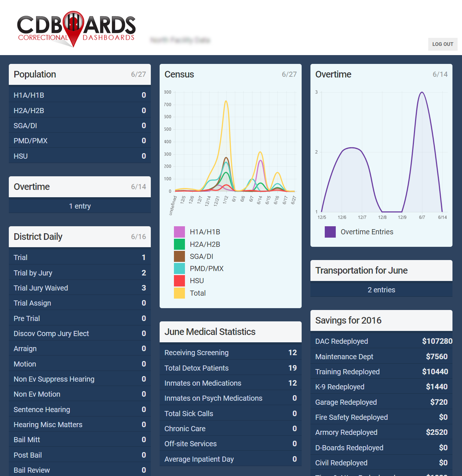Open the 1 entry overtime link
Screen dimensions: 462x476
tap(80, 206)
